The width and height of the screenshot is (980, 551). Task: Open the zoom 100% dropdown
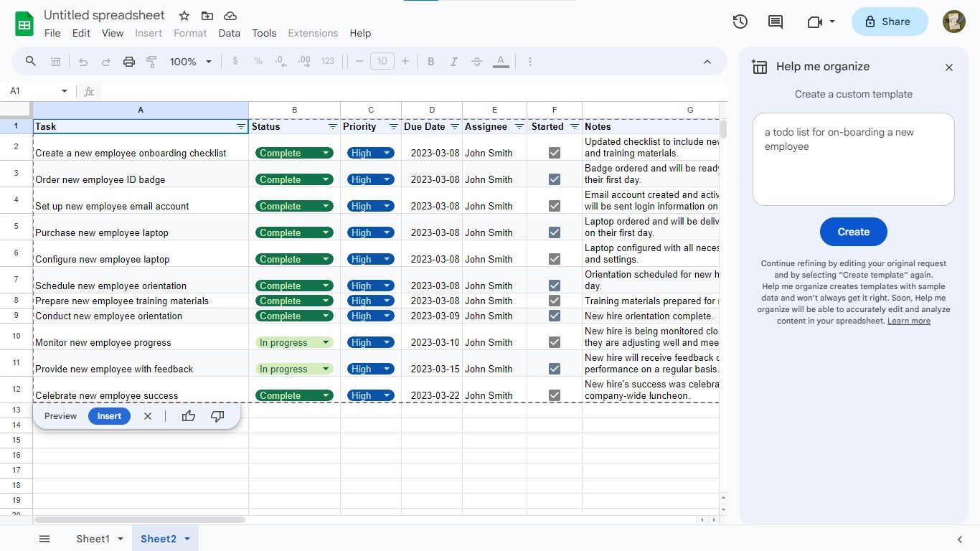(191, 62)
